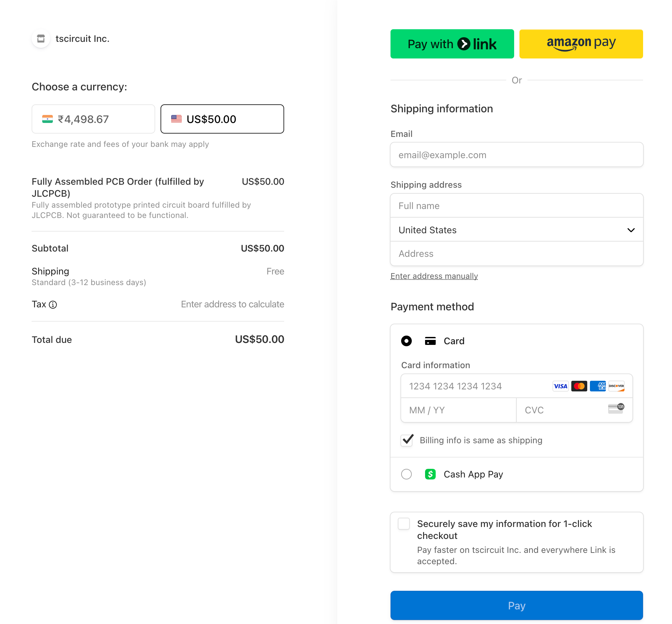The image size is (672, 624).
Task: Open the United States country dropdown
Action: pos(516,230)
